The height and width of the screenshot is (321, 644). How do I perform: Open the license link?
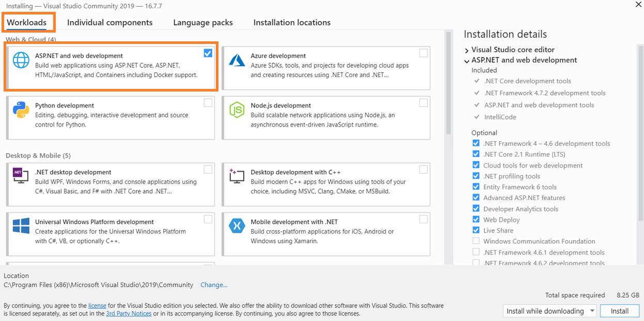(x=97, y=305)
